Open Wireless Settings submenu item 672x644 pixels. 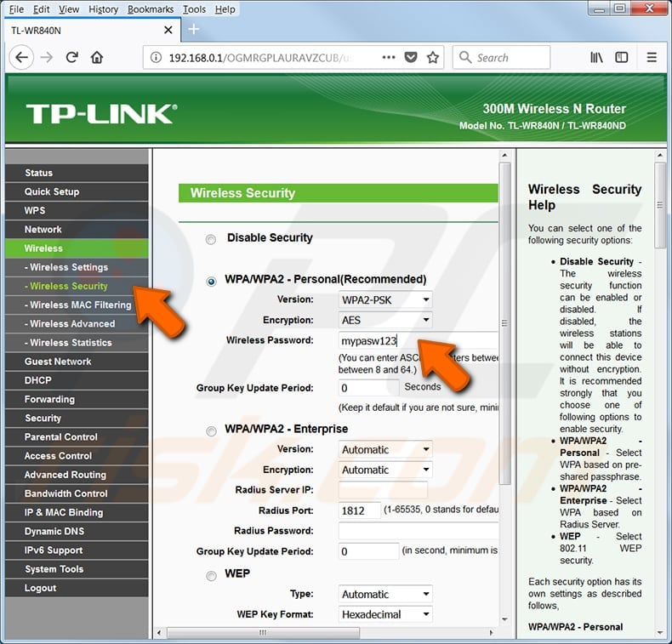click(x=77, y=267)
